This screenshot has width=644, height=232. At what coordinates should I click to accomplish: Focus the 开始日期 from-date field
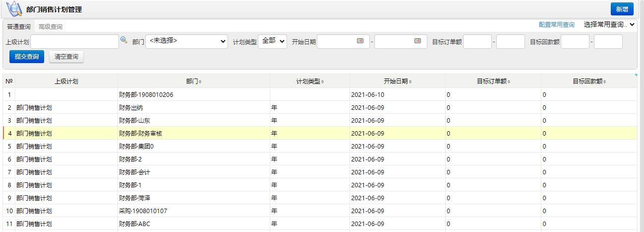point(343,42)
